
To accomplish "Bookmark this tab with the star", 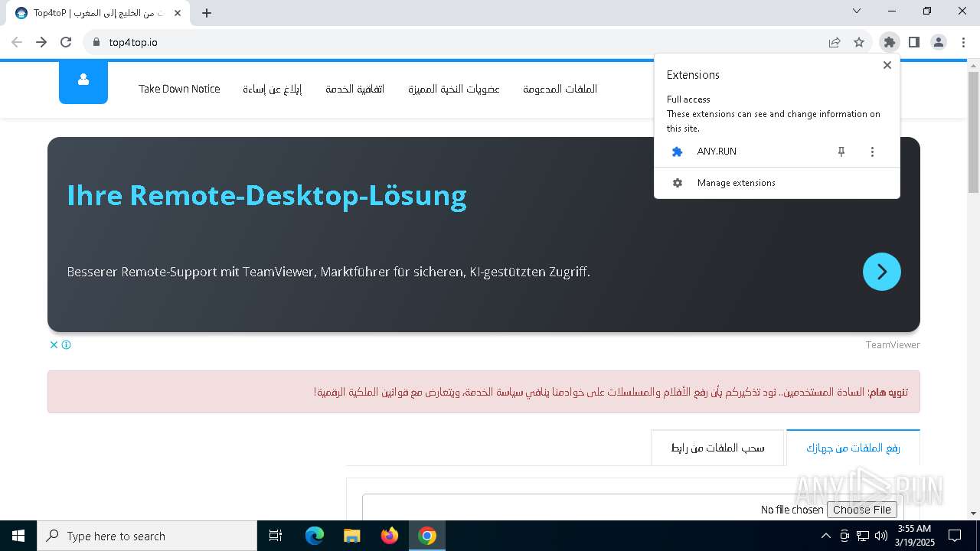I will tap(859, 42).
